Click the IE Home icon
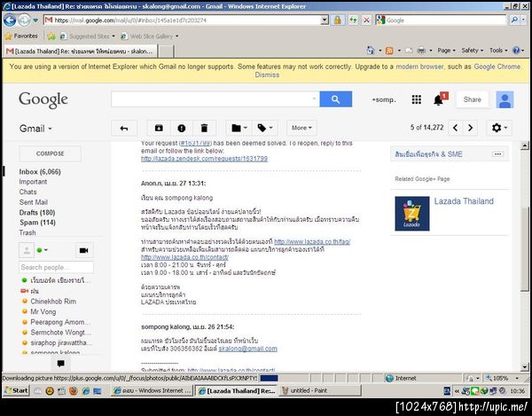The image size is (532, 416). 371,51
